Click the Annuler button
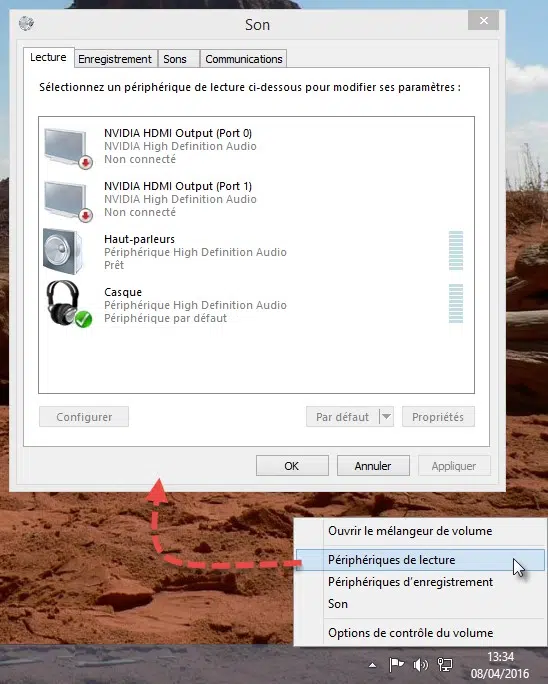 [373, 466]
